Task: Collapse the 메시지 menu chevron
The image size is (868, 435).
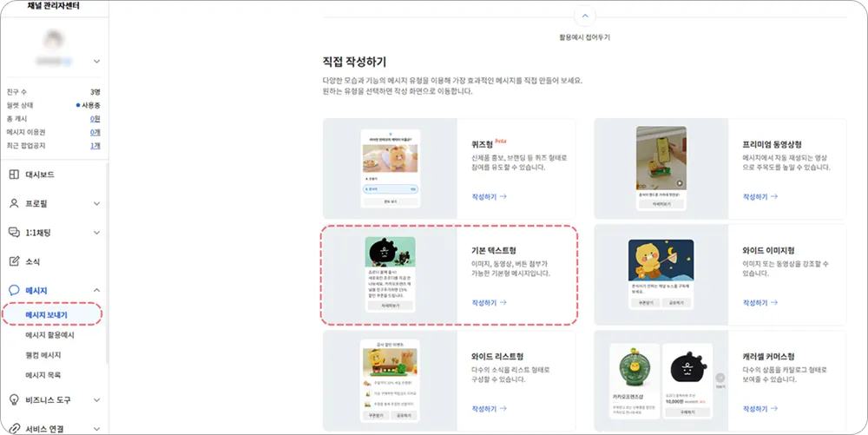Action: pyautogui.click(x=97, y=290)
